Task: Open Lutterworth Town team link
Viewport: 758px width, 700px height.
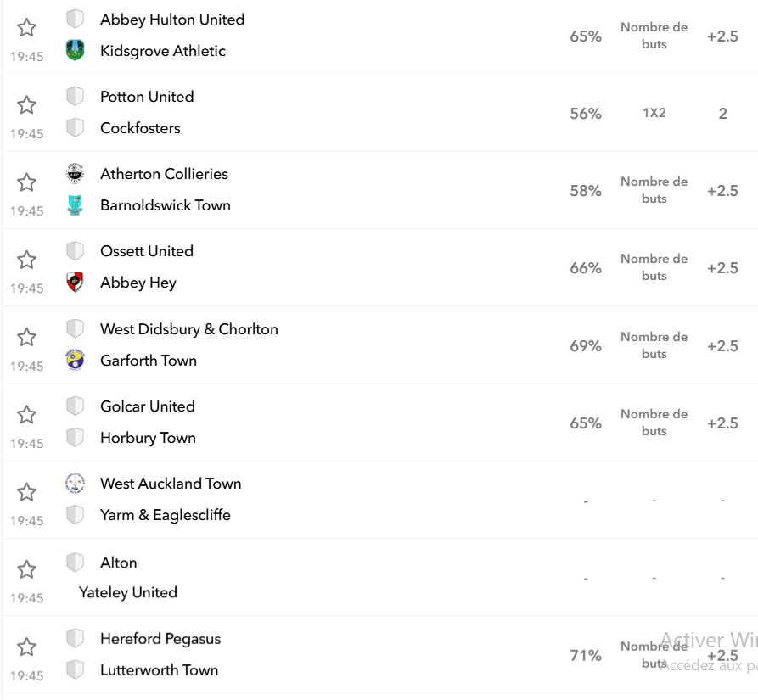Action: click(159, 670)
